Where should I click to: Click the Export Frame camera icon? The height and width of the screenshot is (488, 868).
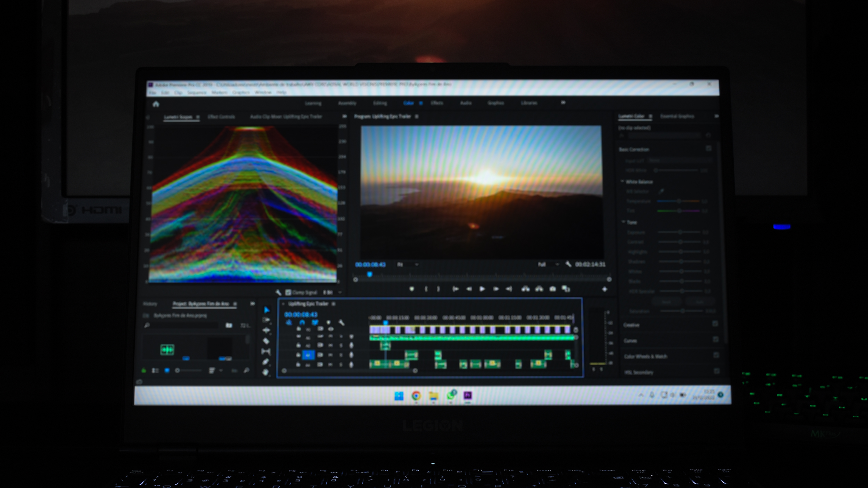point(552,289)
